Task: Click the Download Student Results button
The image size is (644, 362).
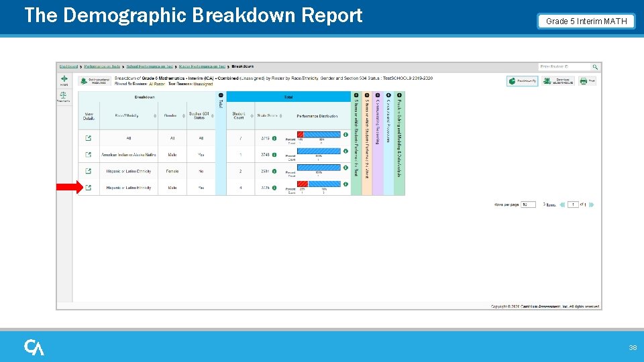Action: 558,81
